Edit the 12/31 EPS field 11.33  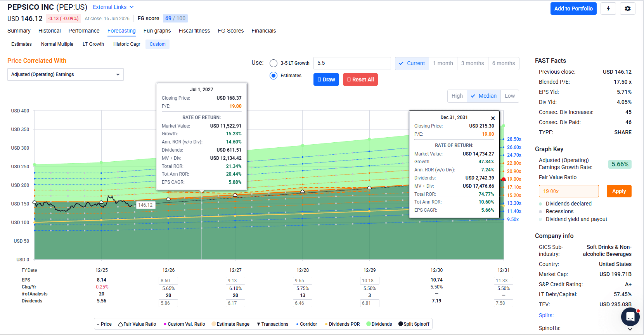[504, 281]
